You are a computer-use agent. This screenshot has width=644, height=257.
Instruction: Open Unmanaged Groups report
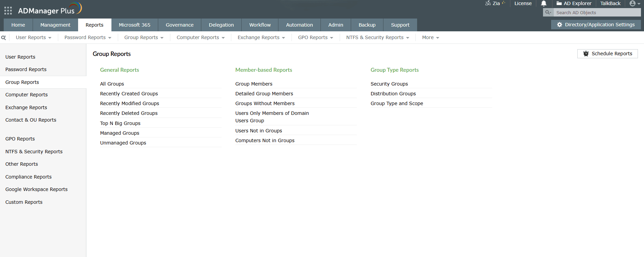tap(123, 143)
